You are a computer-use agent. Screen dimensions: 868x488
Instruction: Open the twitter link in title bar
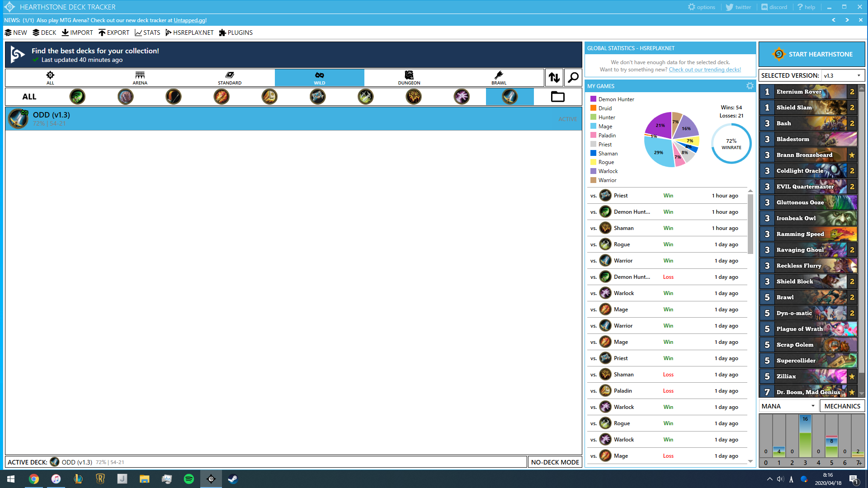click(x=738, y=7)
